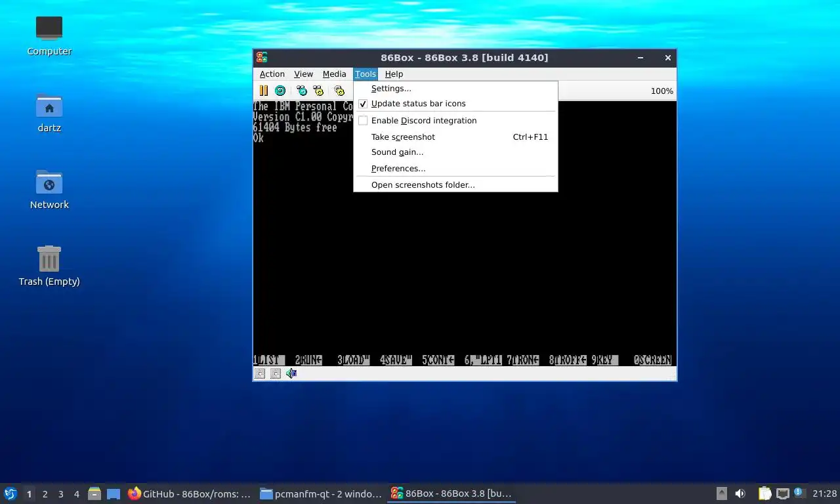Click the 86Box taskbar button

[x=451, y=493]
